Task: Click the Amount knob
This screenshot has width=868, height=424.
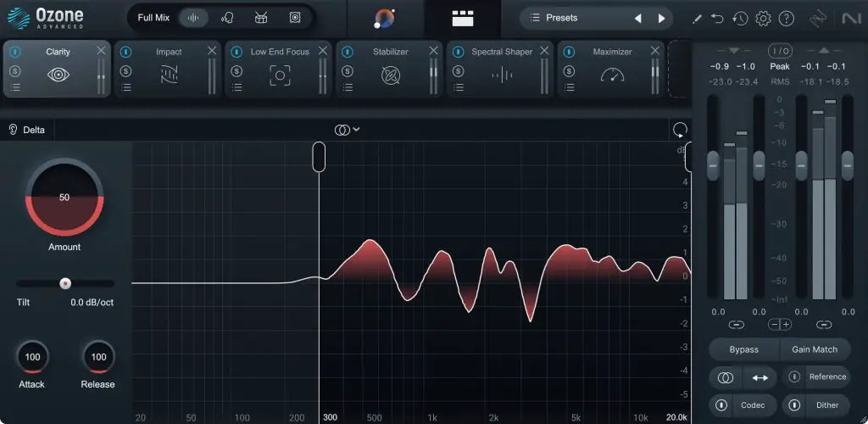Action: click(x=64, y=197)
